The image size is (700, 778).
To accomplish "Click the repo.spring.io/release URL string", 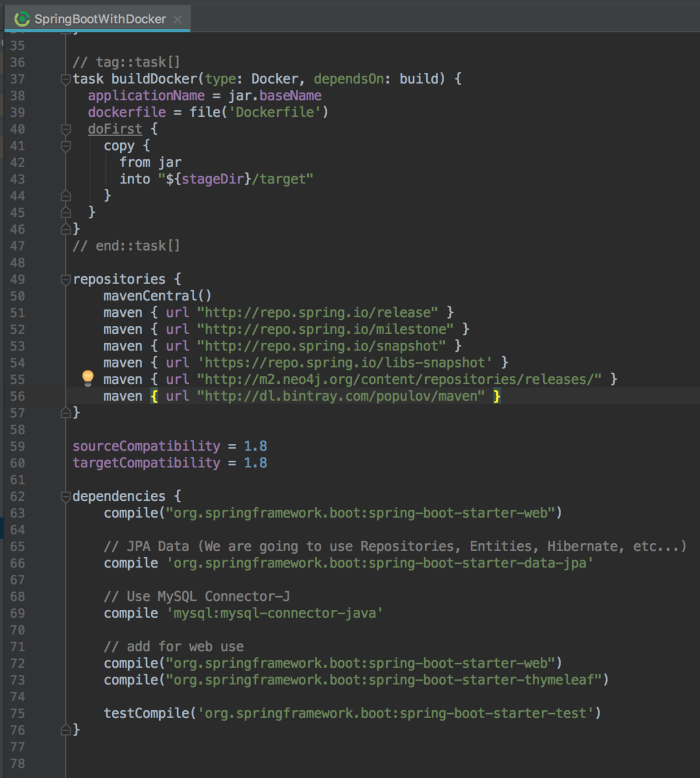I will tap(317, 312).
